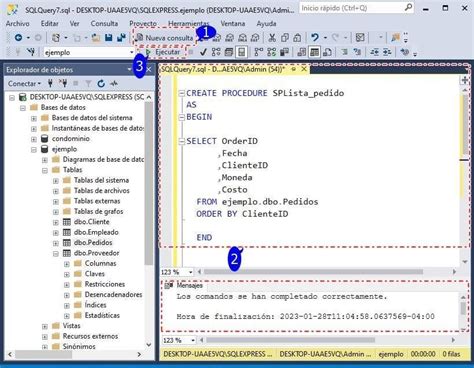Toggle Include Client Statistics

[284, 52]
